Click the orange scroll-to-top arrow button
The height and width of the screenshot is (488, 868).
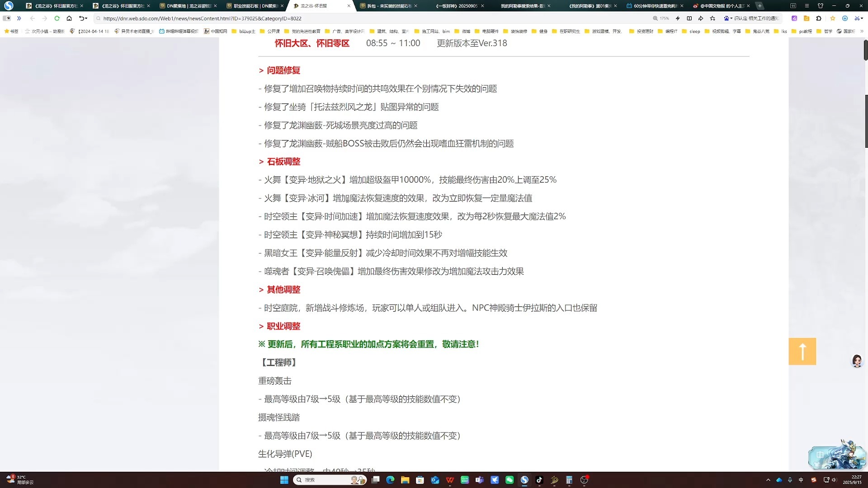[x=802, y=352]
